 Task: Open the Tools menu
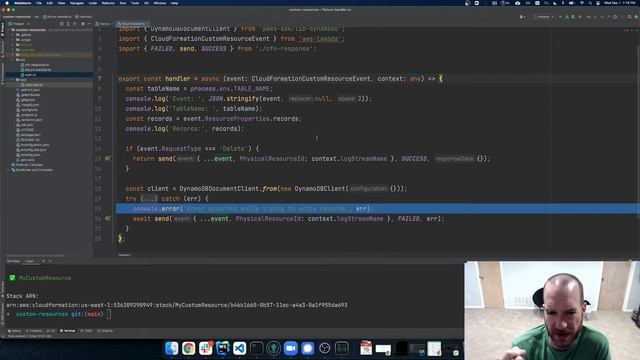pos(135,3)
